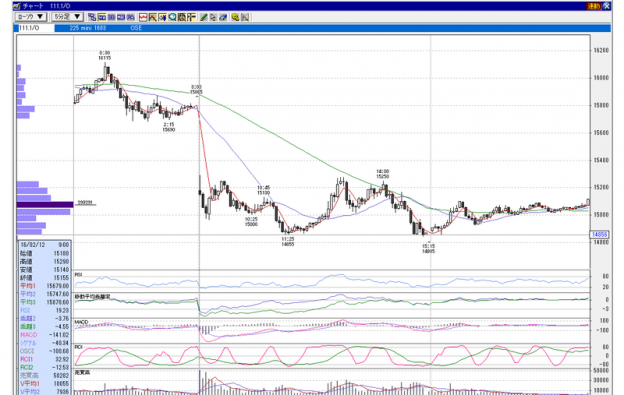This screenshot has height=395, width=624.
Task: Click the symbol code field 111.1/O
Action: click(x=34, y=28)
